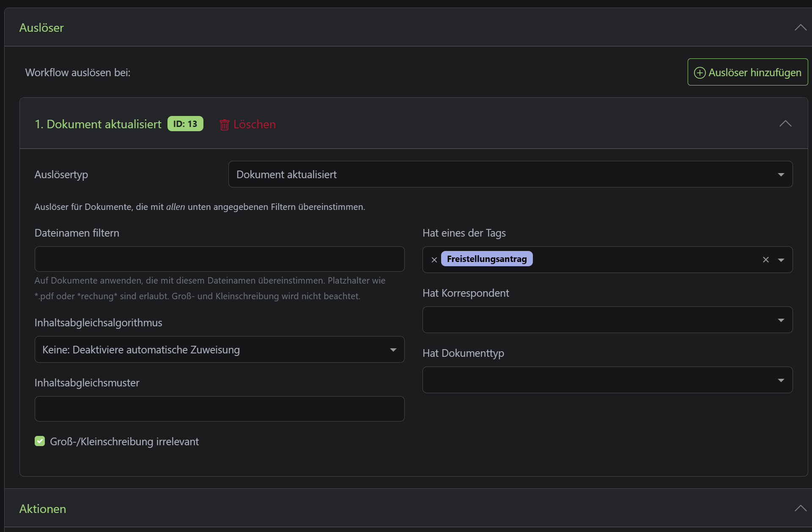The height and width of the screenshot is (532, 812).
Task: Uncheck Groß-/Kleinschreibung irrelevant checkbox
Action: [40, 441]
